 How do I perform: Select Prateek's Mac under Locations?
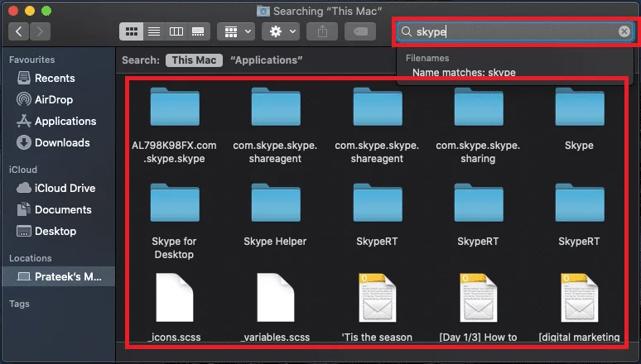59,276
